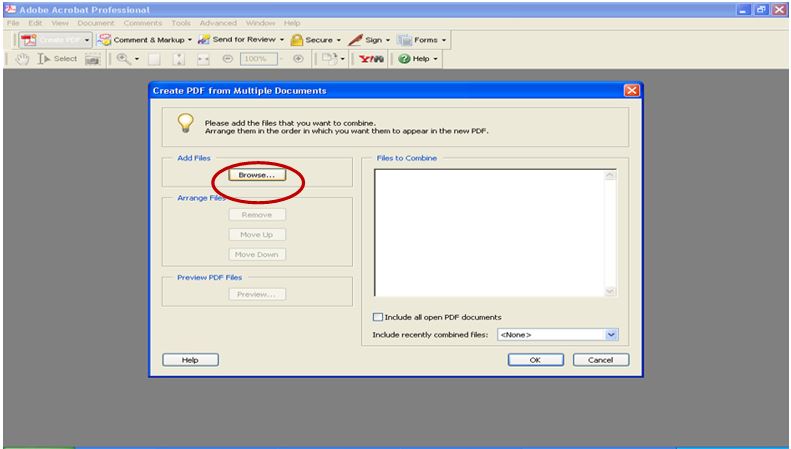
Task: Click the Rotate view pages icon
Action: pyautogui.click(x=329, y=59)
